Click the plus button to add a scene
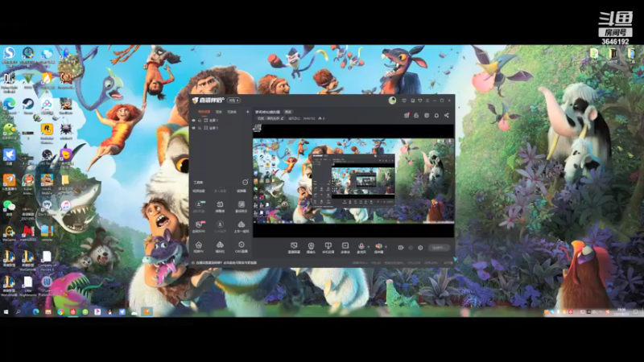The width and height of the screenshot is (644, 362). pyautogui.click(x=248, y=112)
